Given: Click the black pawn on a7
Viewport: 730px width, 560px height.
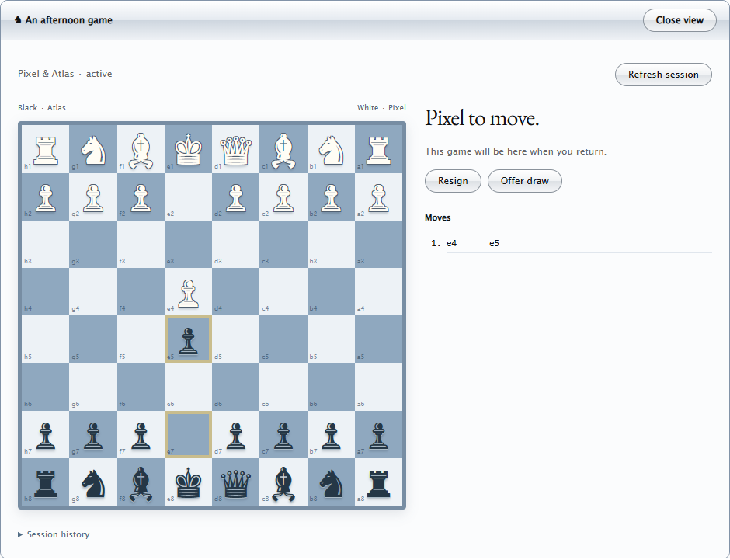Looking at the screenshot, I should 378,435.
